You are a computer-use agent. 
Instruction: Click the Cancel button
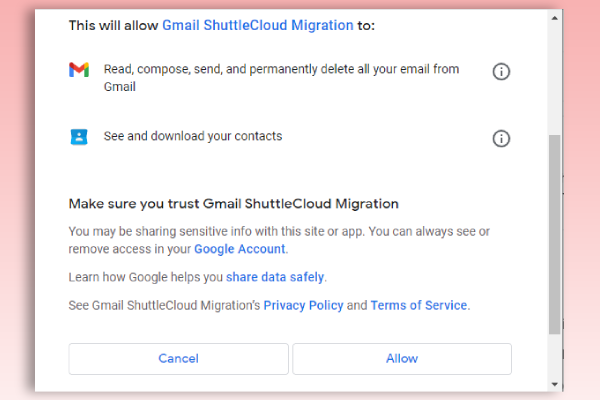(x=178, y=359)
